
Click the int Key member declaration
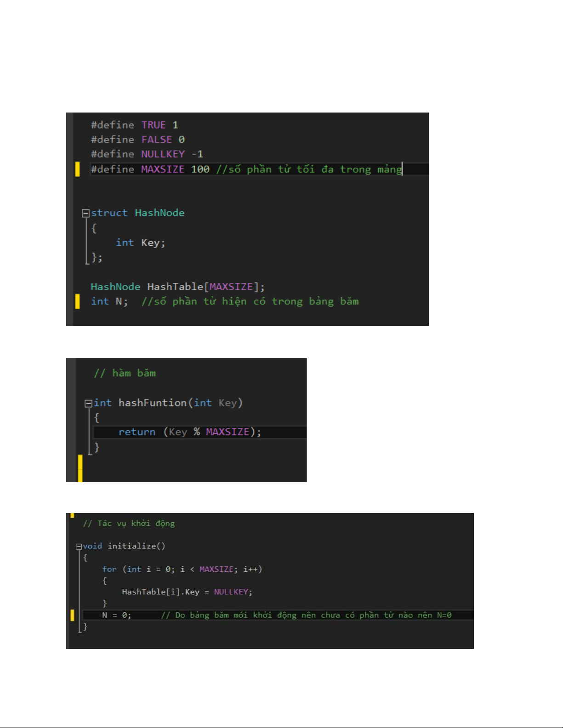coord(140,243)
